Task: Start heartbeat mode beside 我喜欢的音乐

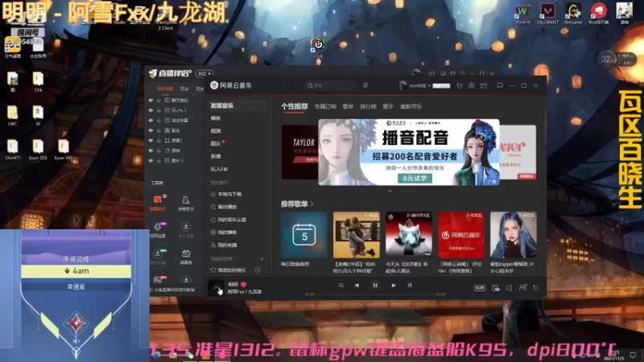Action: (258, 270)
